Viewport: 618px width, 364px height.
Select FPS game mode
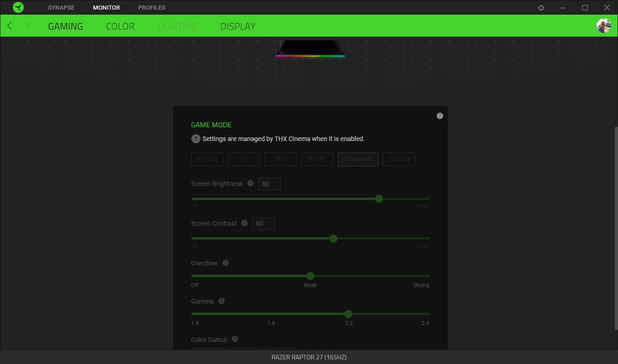tap(244, 159)
